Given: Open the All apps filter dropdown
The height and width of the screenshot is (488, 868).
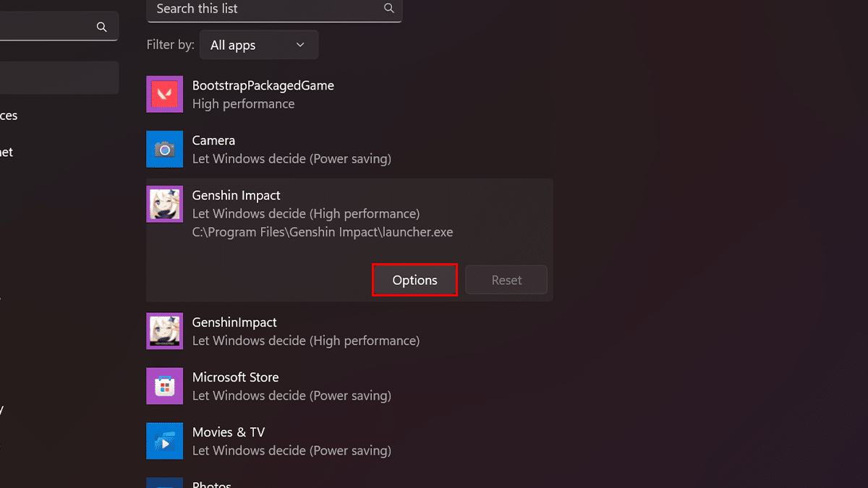Looking at the screenshot, I should pos(258,45).
